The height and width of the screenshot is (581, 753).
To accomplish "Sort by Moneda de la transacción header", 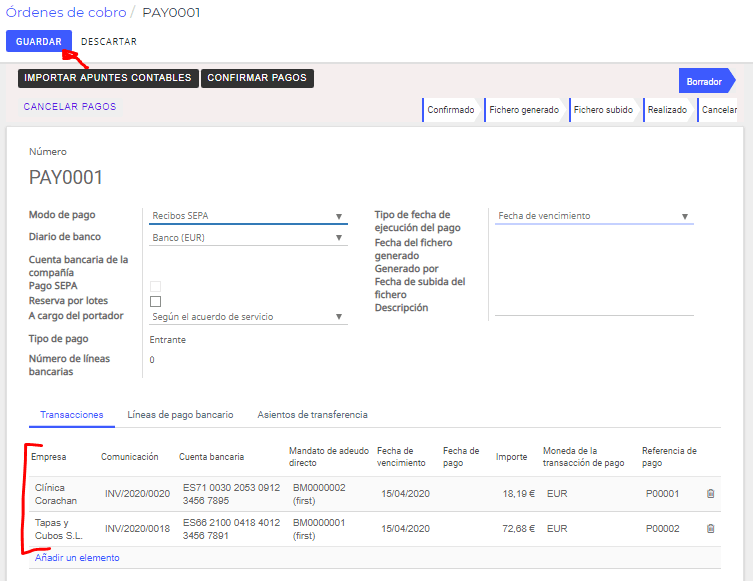I will (583, 457).
